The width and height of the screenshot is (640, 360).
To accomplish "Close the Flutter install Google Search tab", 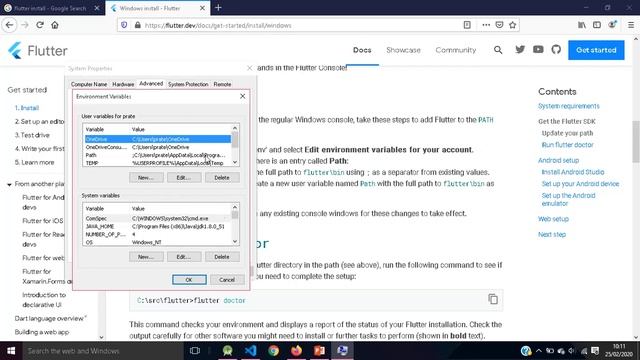I will (x=97, y=8).
